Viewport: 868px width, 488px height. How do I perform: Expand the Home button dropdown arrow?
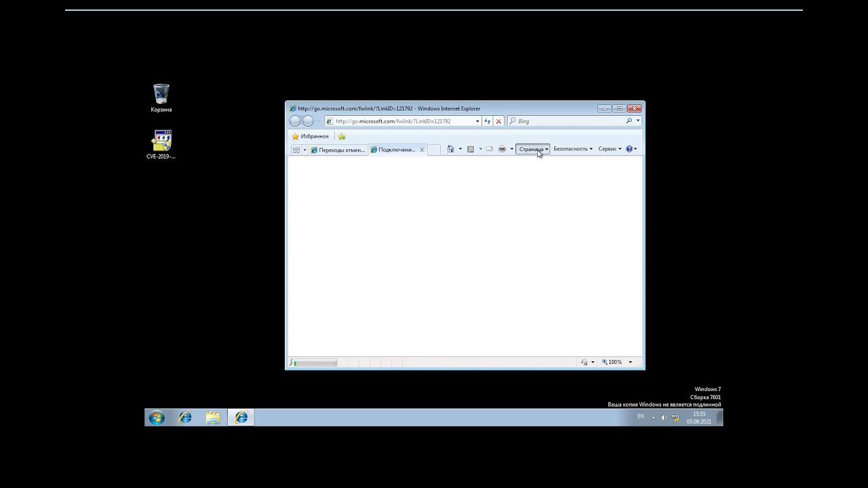[460, 149]
